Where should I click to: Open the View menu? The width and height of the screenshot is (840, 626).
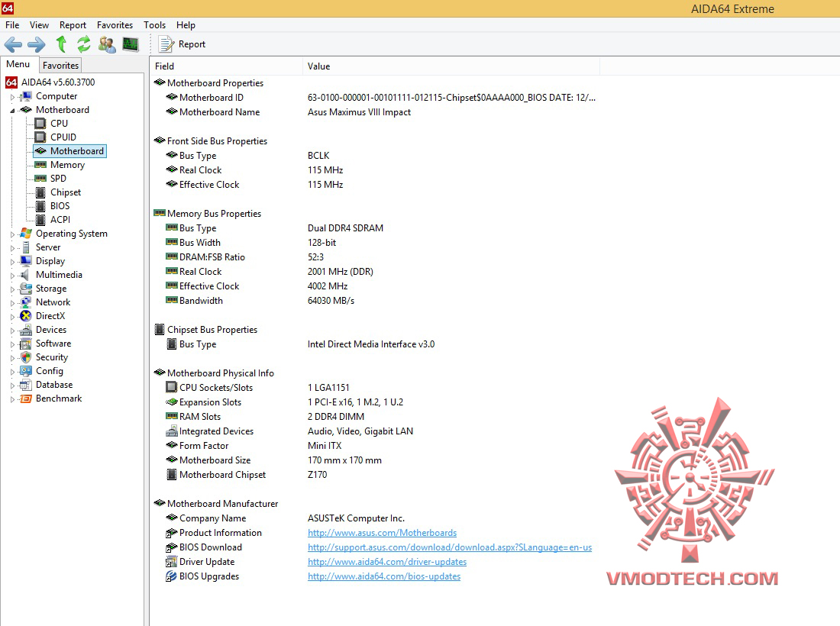(39, 25)
